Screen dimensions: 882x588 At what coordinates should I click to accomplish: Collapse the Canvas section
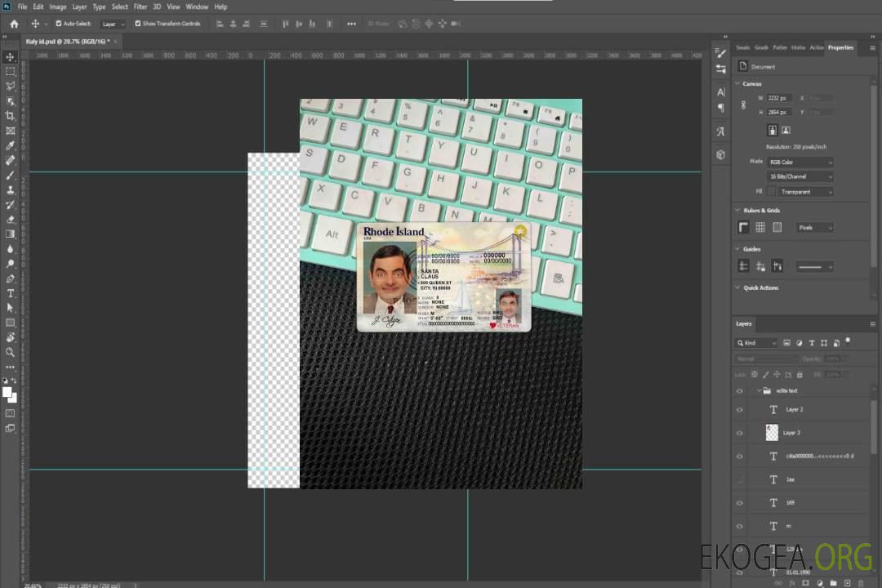tap(737, 83)
